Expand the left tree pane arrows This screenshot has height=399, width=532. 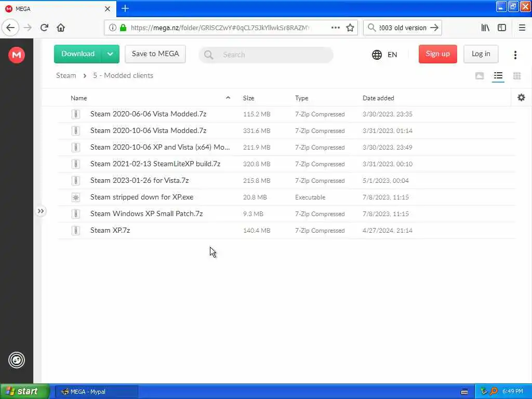[41, 211]
